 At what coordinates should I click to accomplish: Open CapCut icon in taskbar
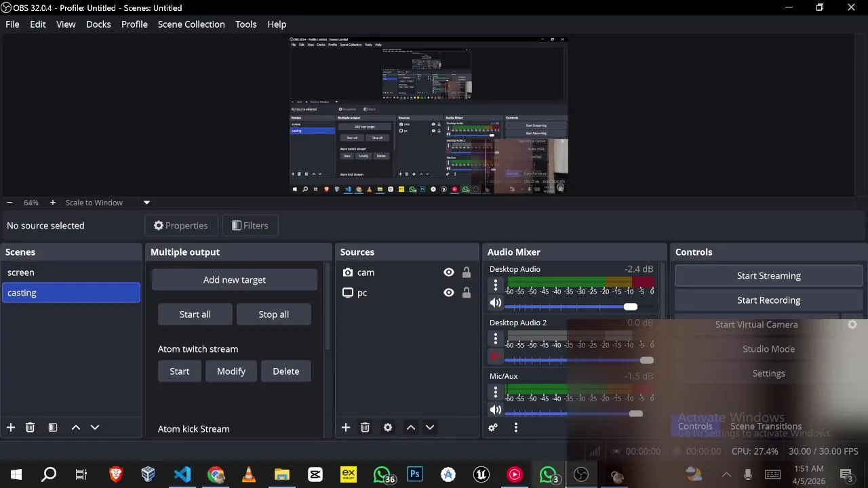[315, 474]
